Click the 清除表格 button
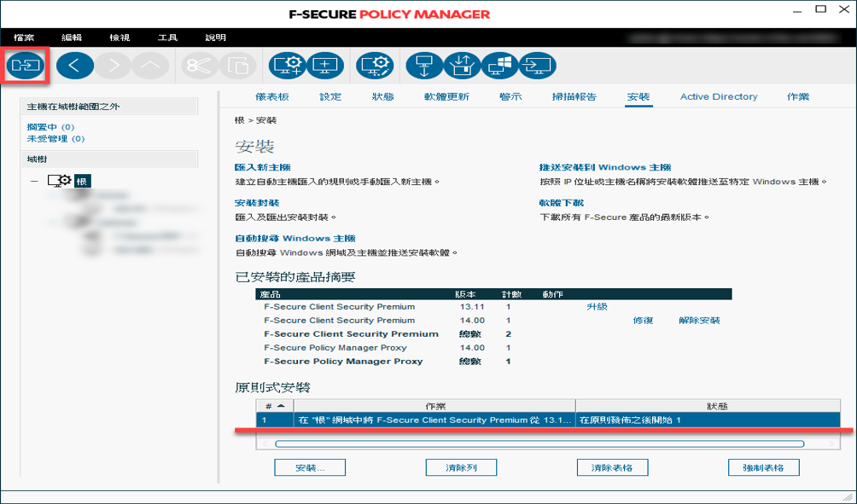The width and height of the screenshot is (857, 504). tap(612, 467)
